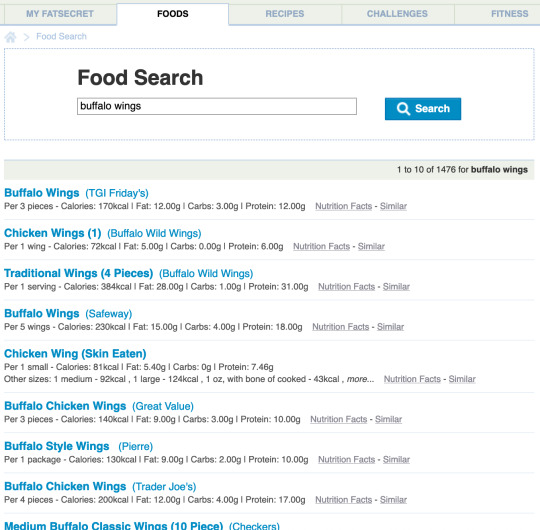Screen dimensions: 540x530
Task: Open Chicken Wing (Skin Eaten) result
Action: tap(75, 354)
